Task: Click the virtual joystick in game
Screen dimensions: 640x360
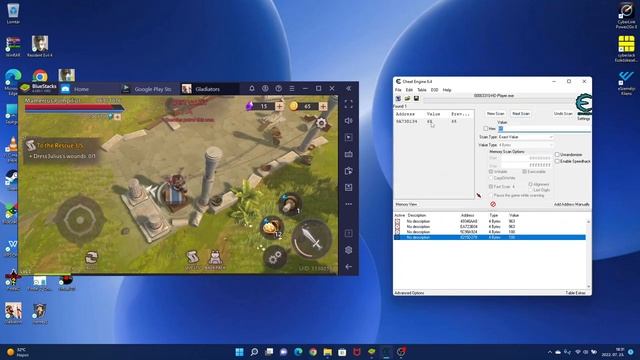Action: pyautogui.click(x=80, y=220)
